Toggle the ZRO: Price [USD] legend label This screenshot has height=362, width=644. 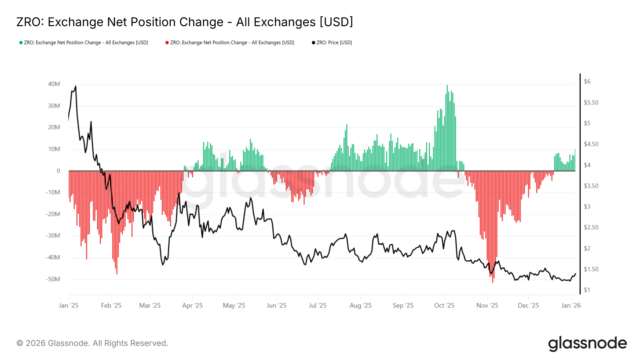(x=334, y=43)
